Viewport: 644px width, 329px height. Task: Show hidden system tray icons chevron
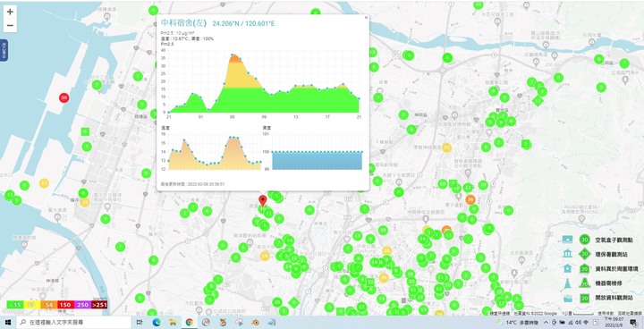[x=546, y=323]
